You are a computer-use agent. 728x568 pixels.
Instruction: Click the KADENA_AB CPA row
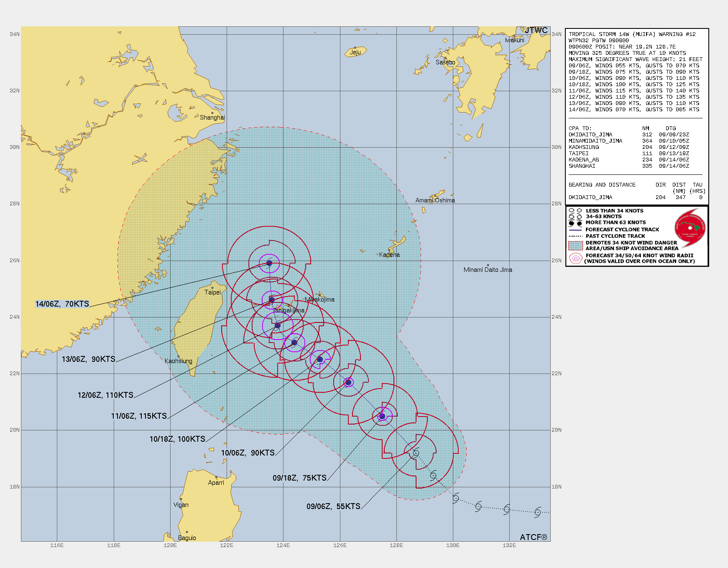(629, 160)
